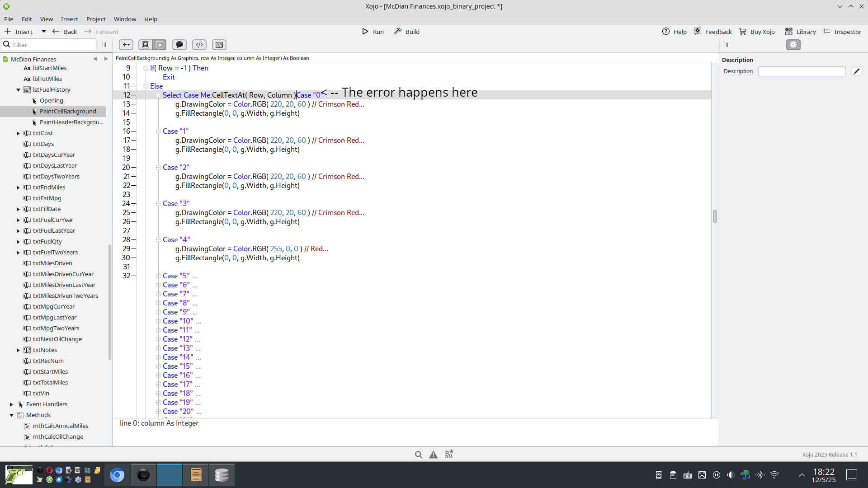Open the Library panel
This screenshot has height=488, width=868.
[801, 32]
